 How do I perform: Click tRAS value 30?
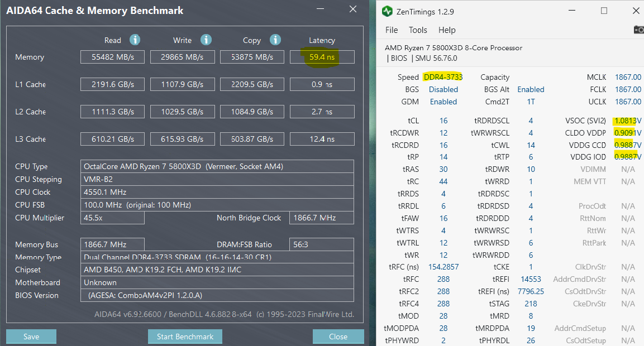coord(443,169)
